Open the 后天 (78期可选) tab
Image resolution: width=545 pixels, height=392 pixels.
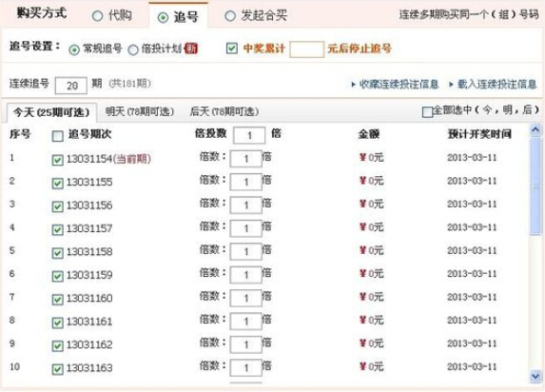click(x=224, y=111)
